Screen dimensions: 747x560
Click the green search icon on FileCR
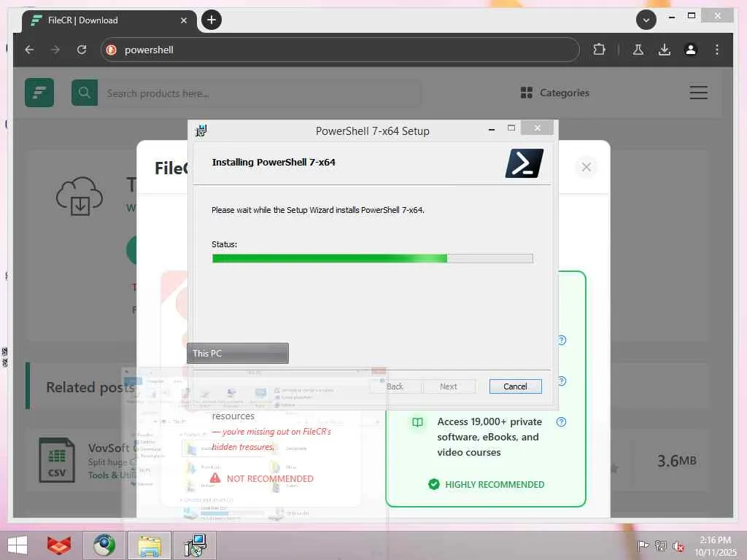[85, 93]
